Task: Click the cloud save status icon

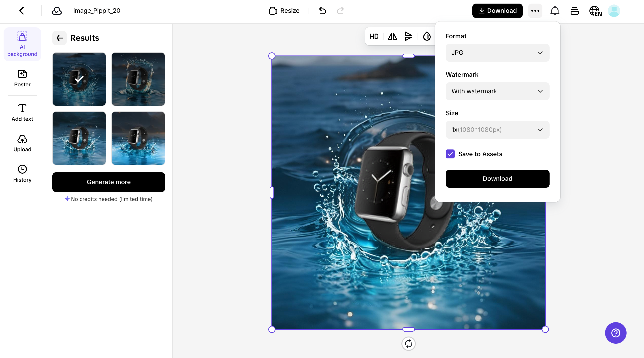Action: click(x=57, y=11)
